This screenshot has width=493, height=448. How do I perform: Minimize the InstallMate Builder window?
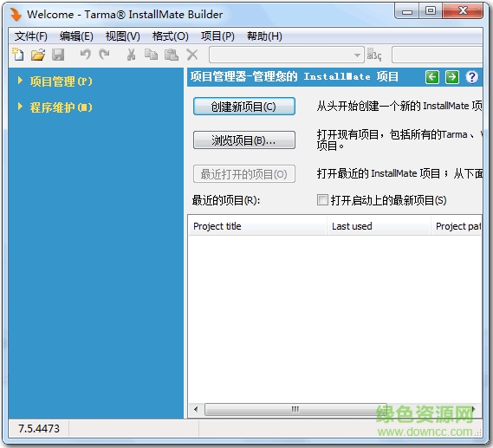click(x=407, y=11)
